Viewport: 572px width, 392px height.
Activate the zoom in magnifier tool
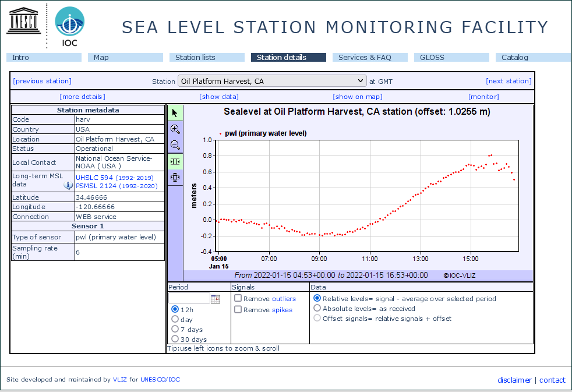click(x=175, y=129)
